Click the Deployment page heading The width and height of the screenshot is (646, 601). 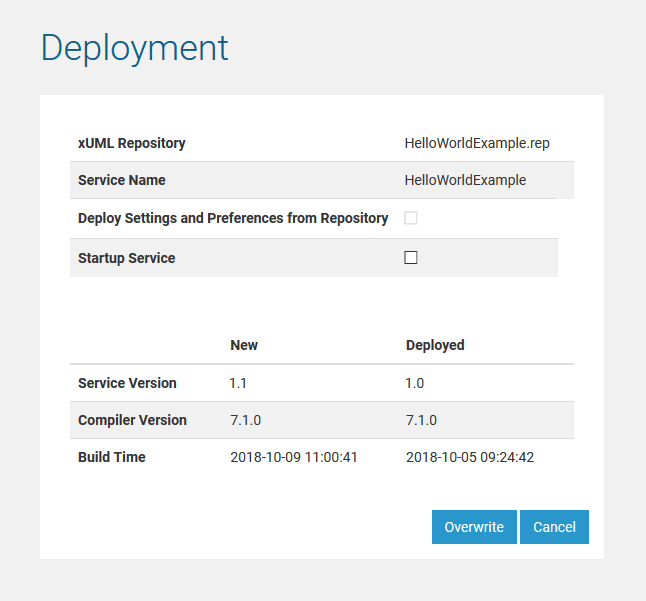point(134,48)
